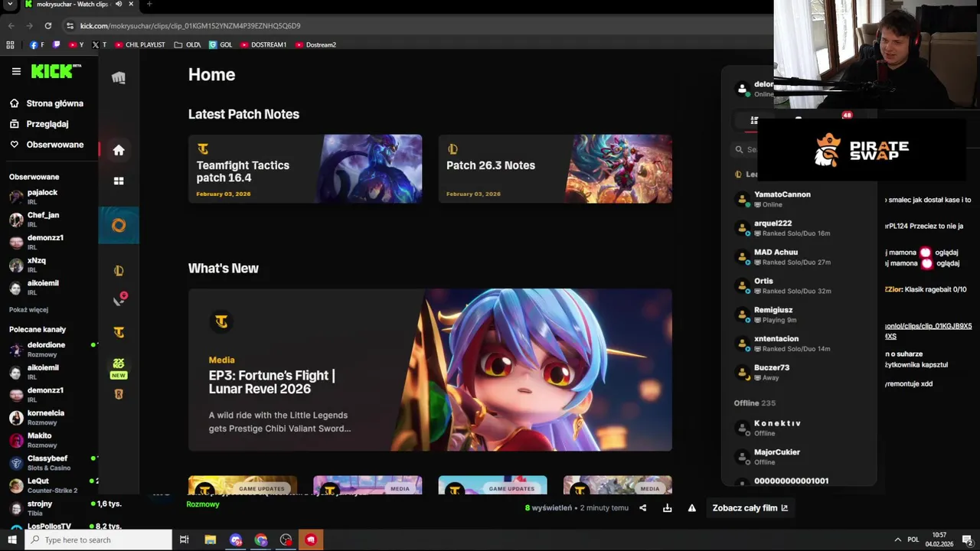The width and height of the screenshot is (980, 551).
Task: Open the X bookmark labeled T
Action: [x=100, y=44]
